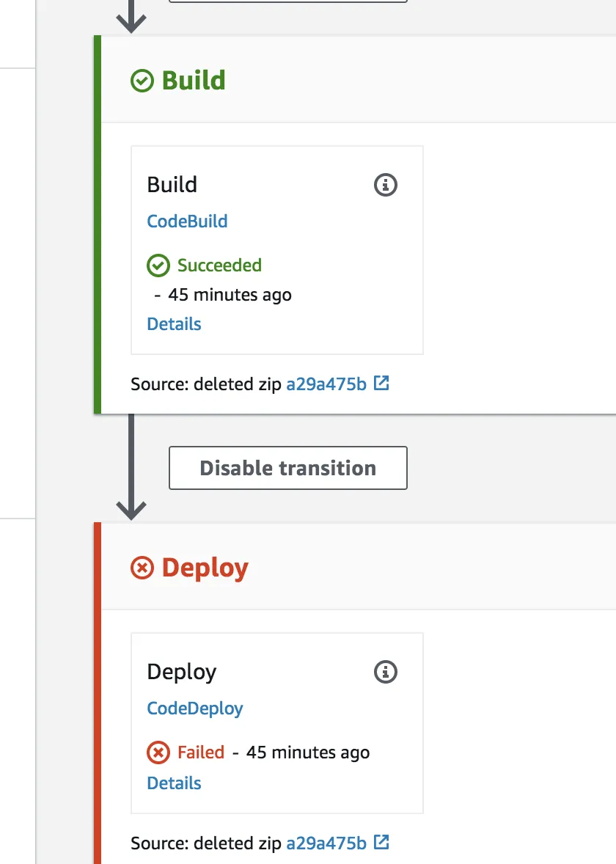Click the red Deploy stage heading

[x=205, y=568]
